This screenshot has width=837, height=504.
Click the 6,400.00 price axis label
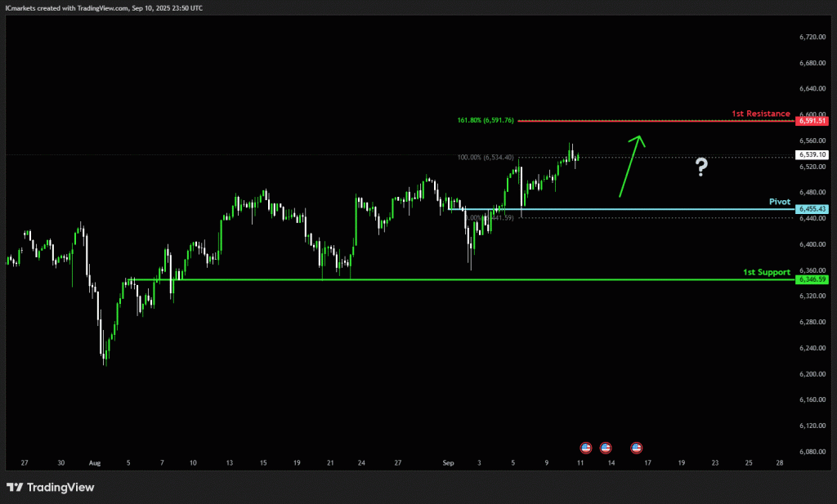[x=812, y=244]
